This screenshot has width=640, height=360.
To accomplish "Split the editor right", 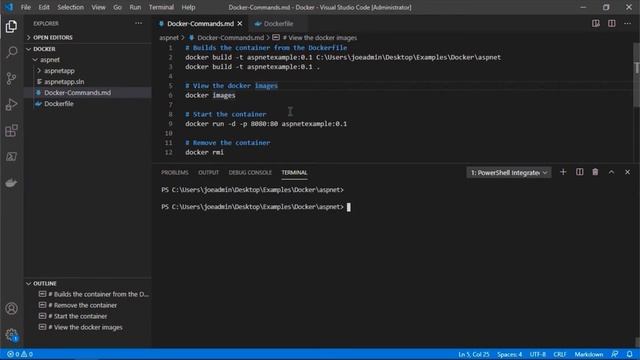I will (611, 23).
